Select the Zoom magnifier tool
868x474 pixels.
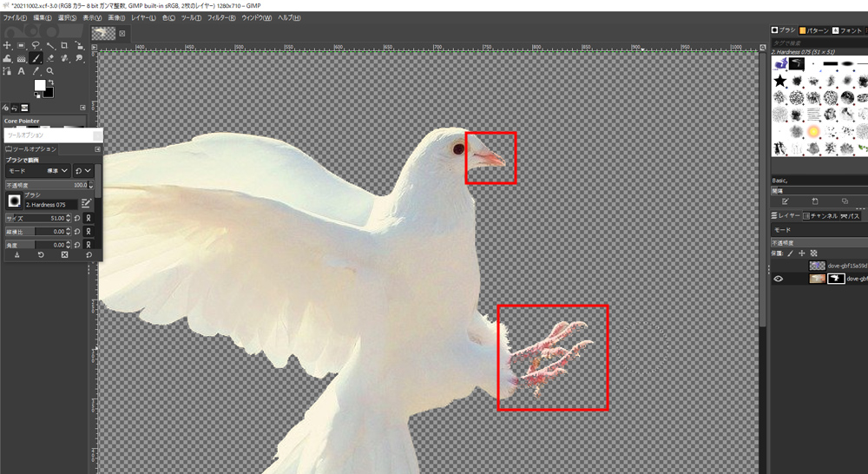pos(50,71)
